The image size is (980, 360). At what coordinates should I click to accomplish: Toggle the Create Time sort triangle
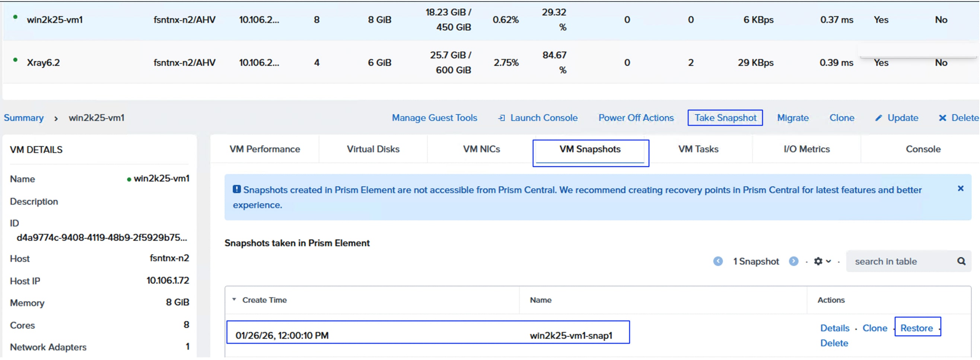point(235,299)
